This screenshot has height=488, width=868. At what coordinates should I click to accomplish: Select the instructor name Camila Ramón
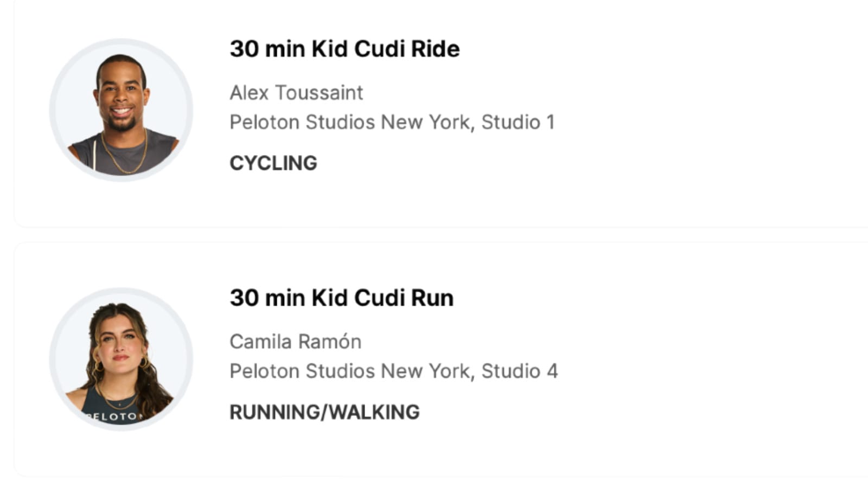296,342
